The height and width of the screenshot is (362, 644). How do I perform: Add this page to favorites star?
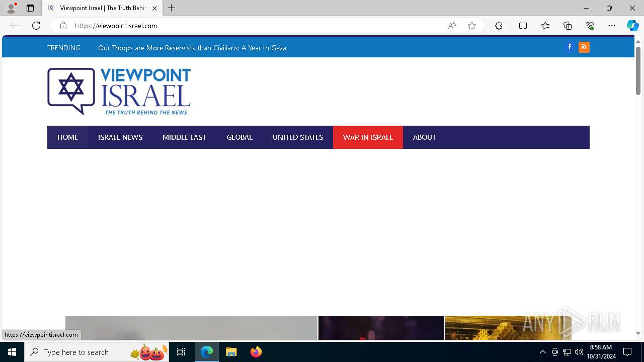[x=472, y=26]
